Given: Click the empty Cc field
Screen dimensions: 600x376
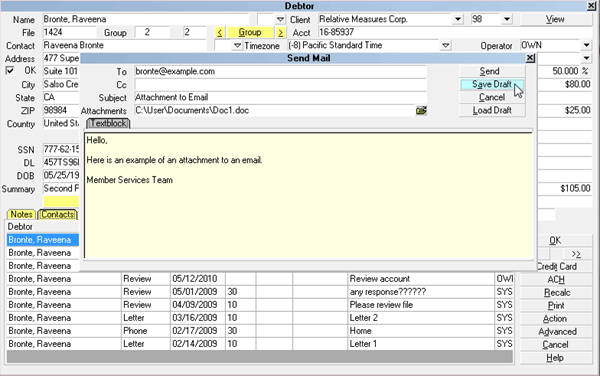Looking at the screenshot, I should 280,85.
